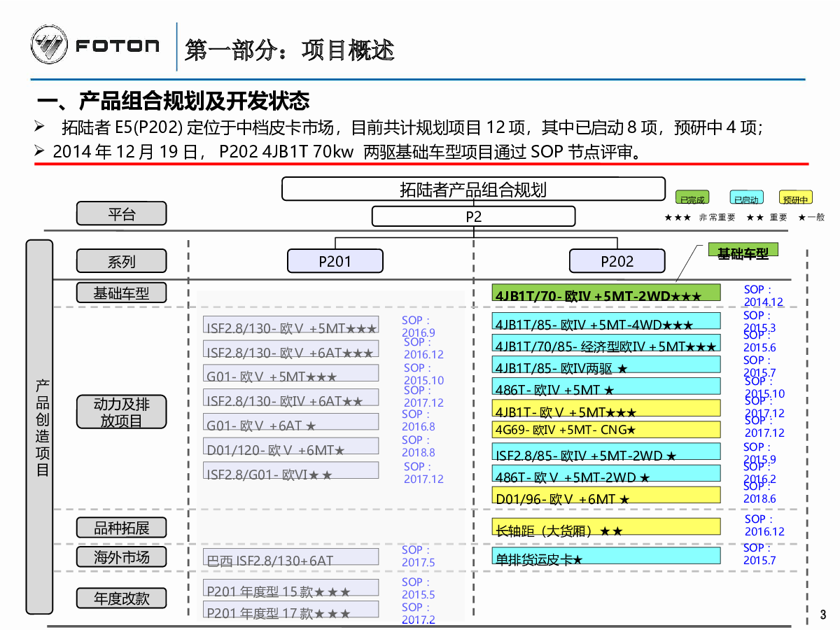Click item ISF2.8/130-欧V+5MT★★★

(291, 325)
